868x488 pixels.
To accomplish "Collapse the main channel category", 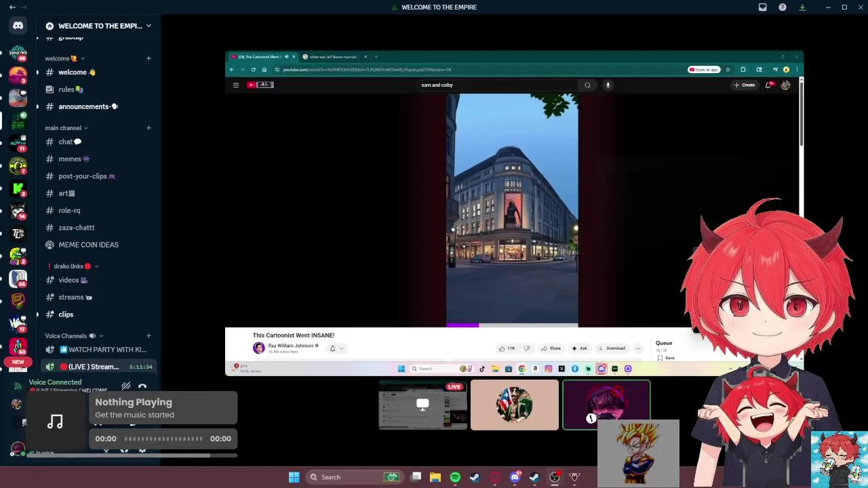I will [x=66, y=127].
